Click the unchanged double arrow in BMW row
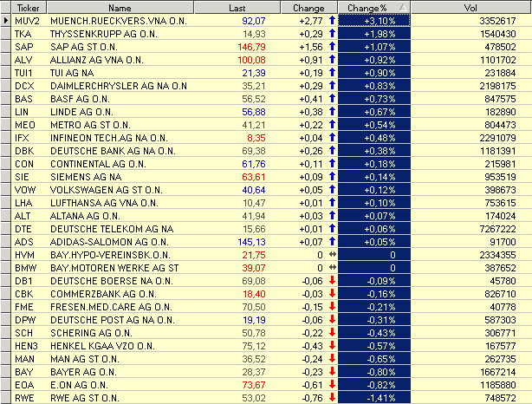 coord(333,268)
